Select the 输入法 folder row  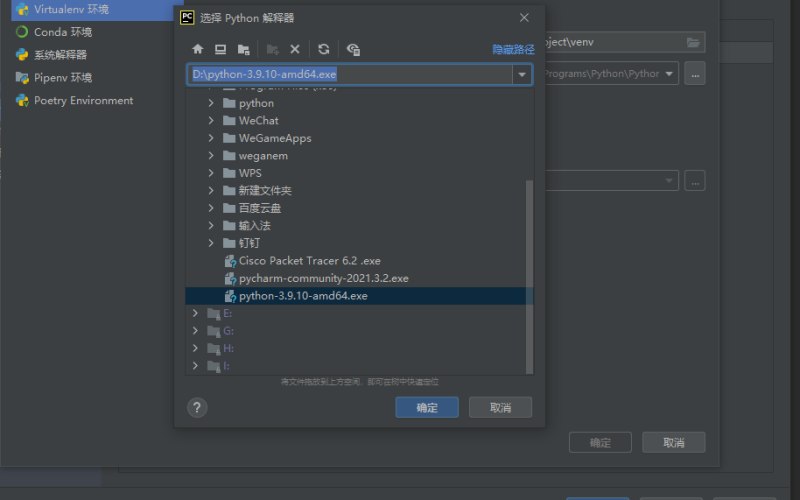coord(356,225)
